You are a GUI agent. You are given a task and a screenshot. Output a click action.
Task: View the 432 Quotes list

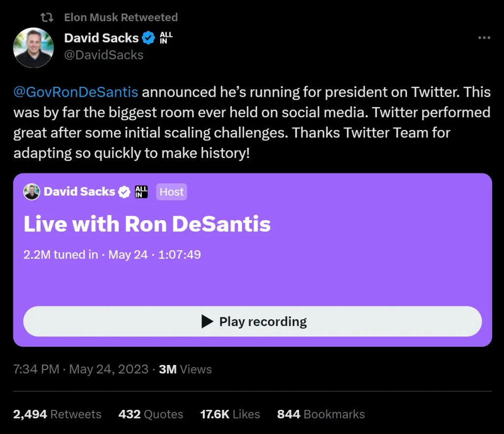point(151,414)
